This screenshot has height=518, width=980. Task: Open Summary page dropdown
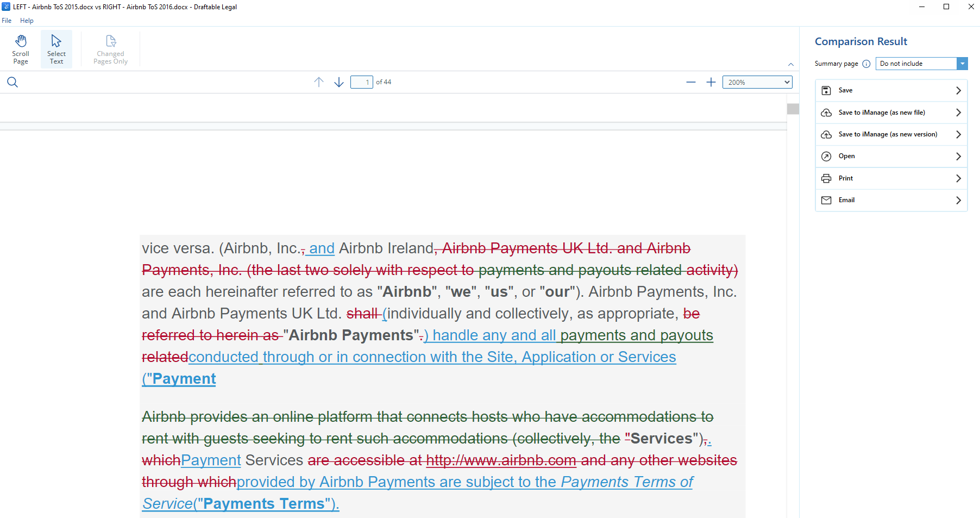point(921,64)
